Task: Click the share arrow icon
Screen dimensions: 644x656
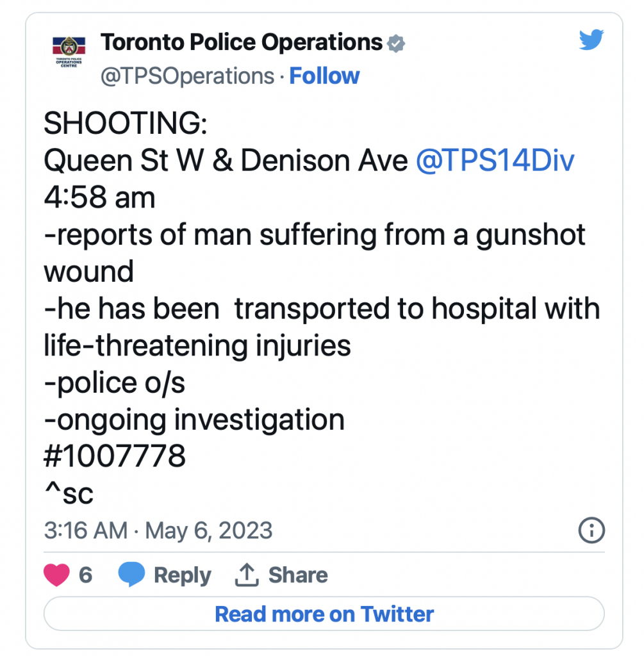Action: [245, 575]
